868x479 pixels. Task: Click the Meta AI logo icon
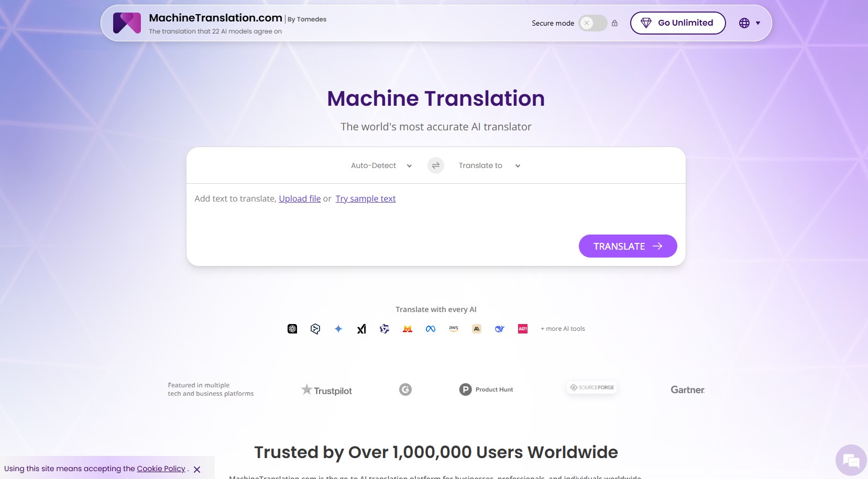431,329
